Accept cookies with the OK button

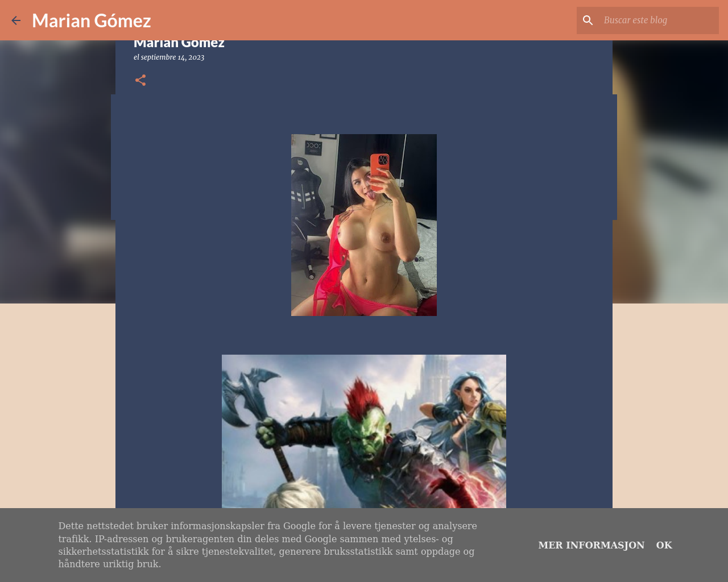664,545
